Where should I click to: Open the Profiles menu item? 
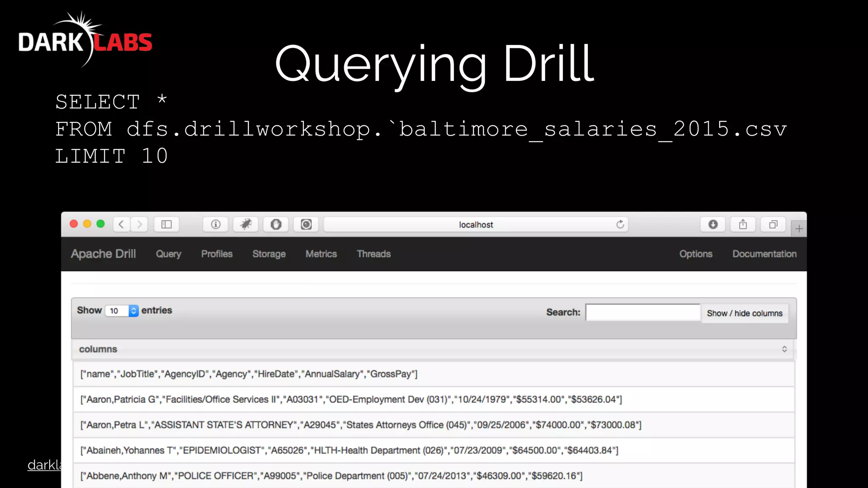[x=217, y=254]
